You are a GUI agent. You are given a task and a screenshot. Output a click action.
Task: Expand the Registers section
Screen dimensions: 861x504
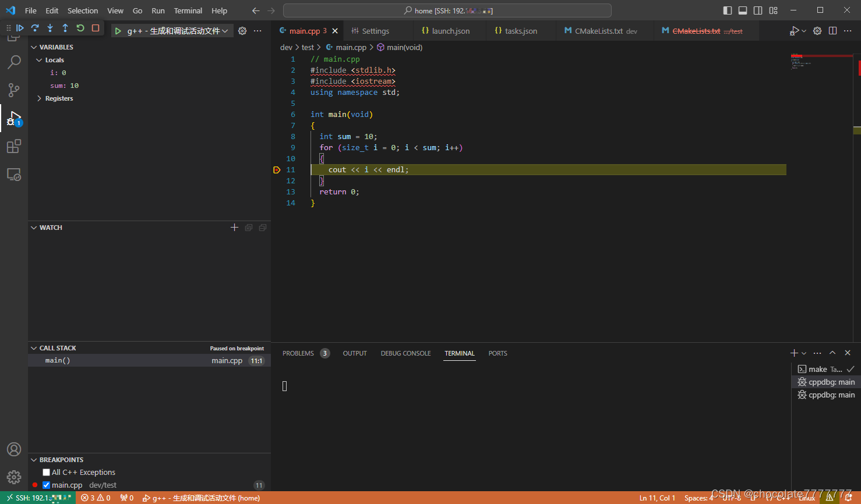point(39,98)
